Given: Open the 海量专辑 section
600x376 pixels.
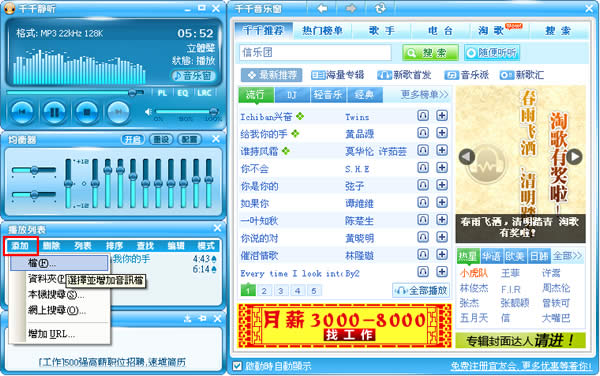Looking at the screenshot, I should [x=338, y=75].
